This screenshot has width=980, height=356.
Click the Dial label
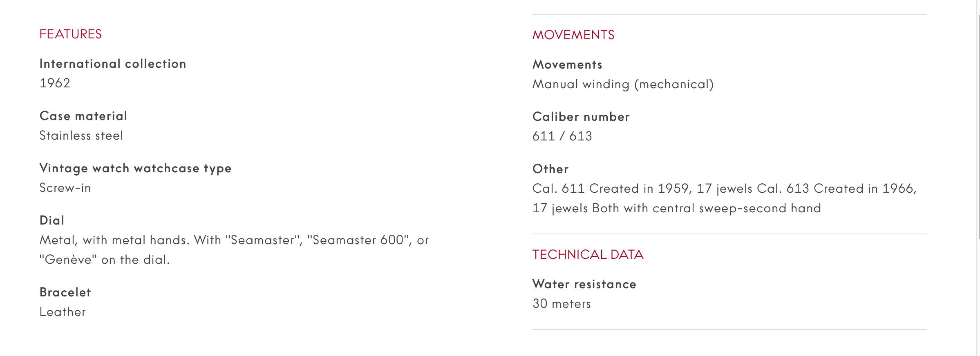52,220
